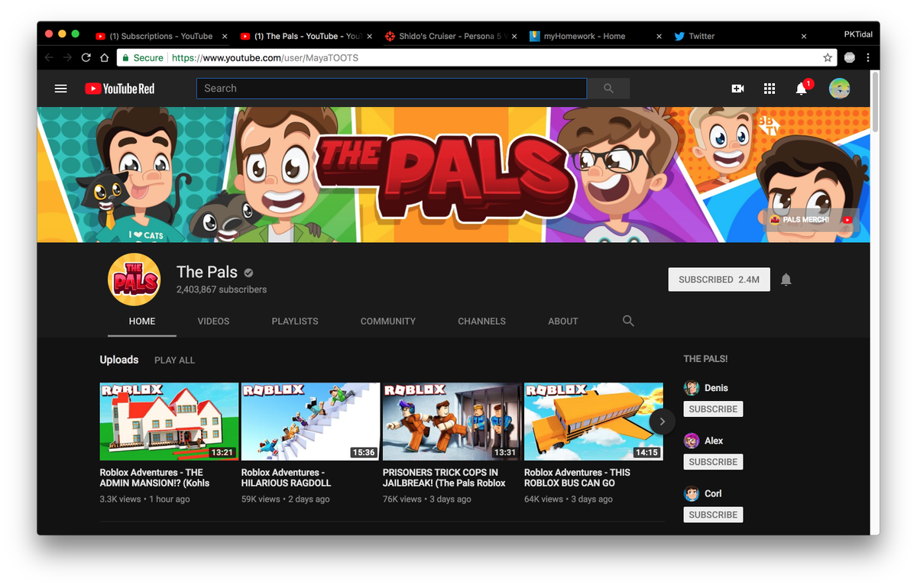
Task: Open the channel CHANNELS tab
Action: (x=481, y=321)
